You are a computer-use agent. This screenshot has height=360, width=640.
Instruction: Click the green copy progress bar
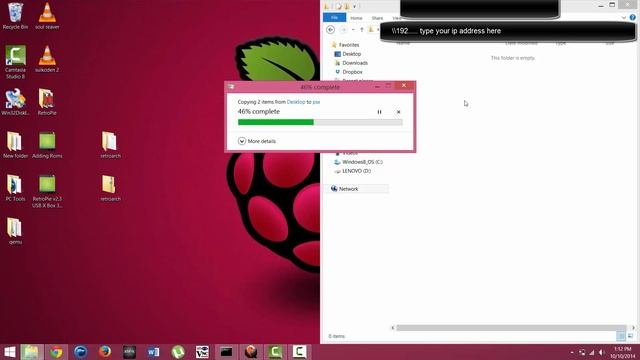[x=320, y=122]
